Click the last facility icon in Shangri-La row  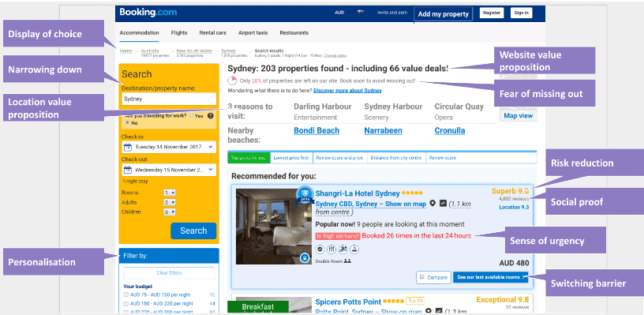pos(354,249)
